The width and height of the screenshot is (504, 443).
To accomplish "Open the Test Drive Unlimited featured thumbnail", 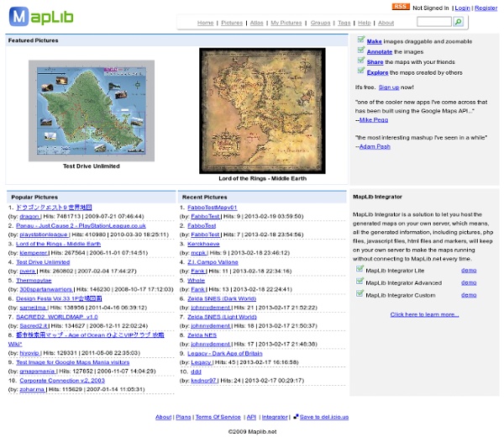I will click(x=92, y=111).
